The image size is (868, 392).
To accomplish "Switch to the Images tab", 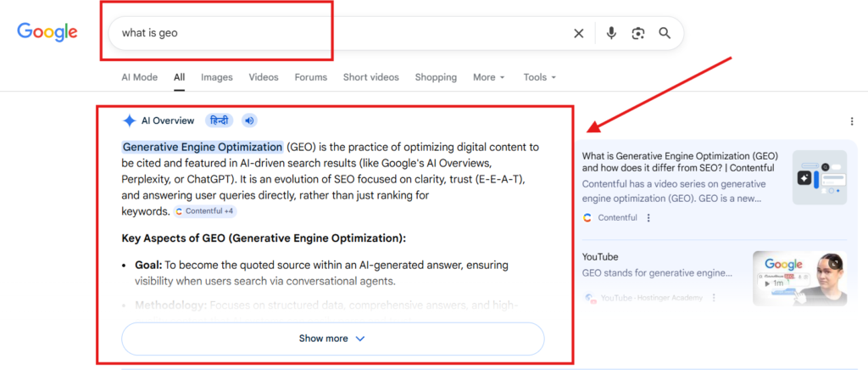I will 216,77.
